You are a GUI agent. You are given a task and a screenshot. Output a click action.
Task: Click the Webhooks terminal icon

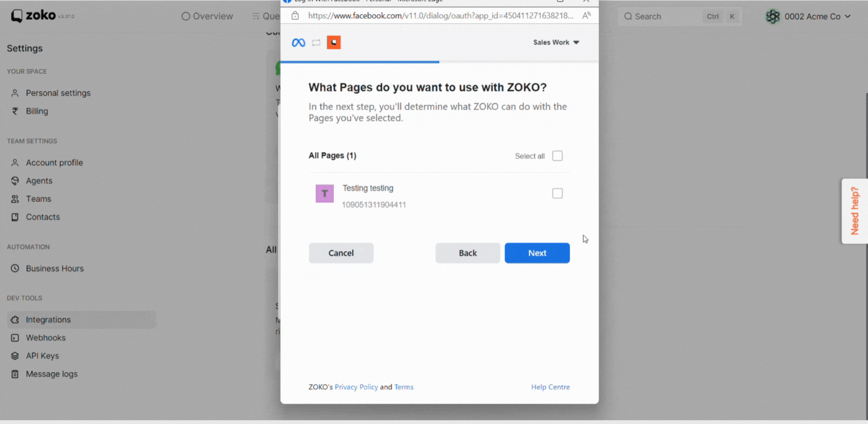[15, 338]
